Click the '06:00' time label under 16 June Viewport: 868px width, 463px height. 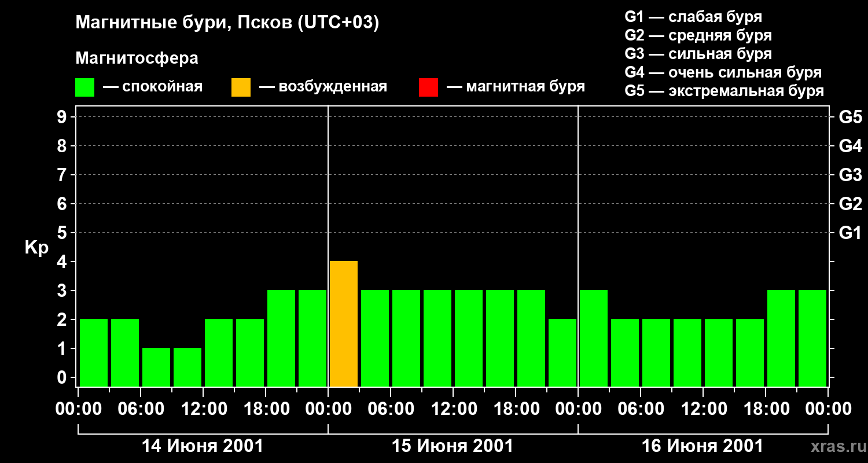click(641, 409)
